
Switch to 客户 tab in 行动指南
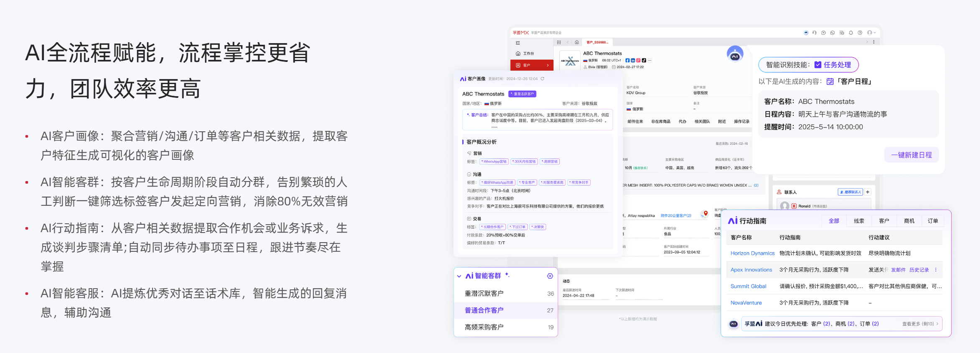884,221
